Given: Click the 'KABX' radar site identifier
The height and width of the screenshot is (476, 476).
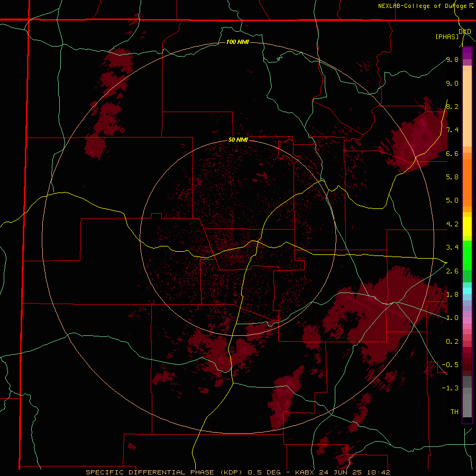Looking at the screenshot, I should click(x=305, y=472).
